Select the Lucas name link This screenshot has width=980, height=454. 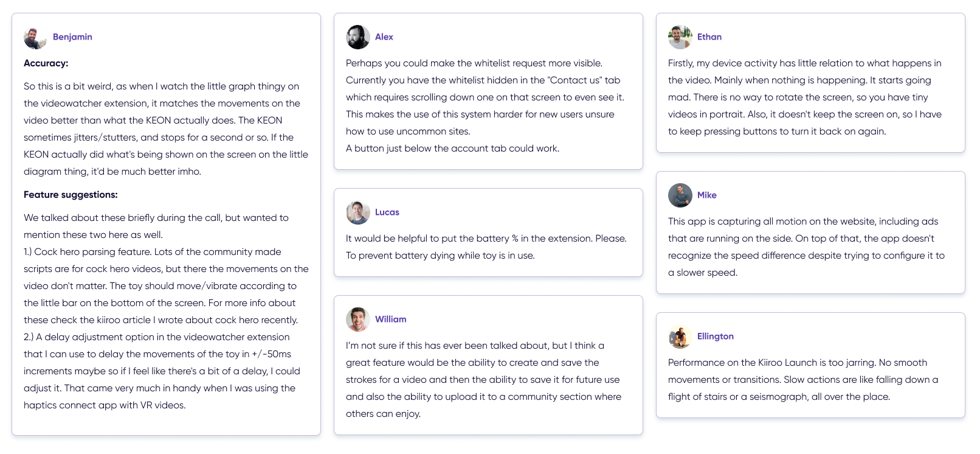click(x=387, y=212)
